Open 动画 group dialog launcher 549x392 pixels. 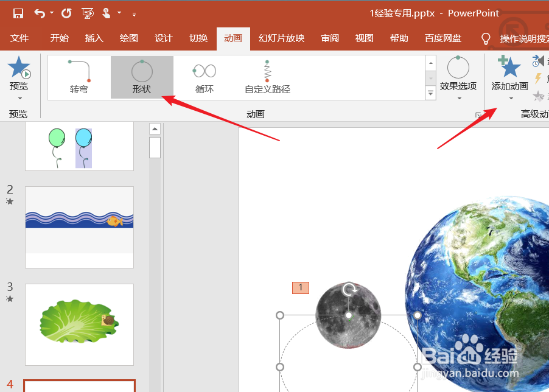point(478,114)
